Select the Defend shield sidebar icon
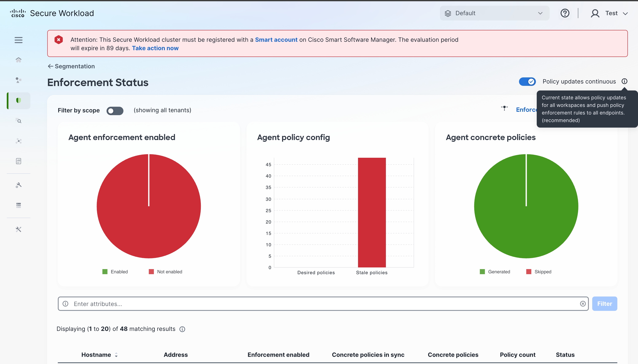638x364 pixels. [x=19, y=101]
